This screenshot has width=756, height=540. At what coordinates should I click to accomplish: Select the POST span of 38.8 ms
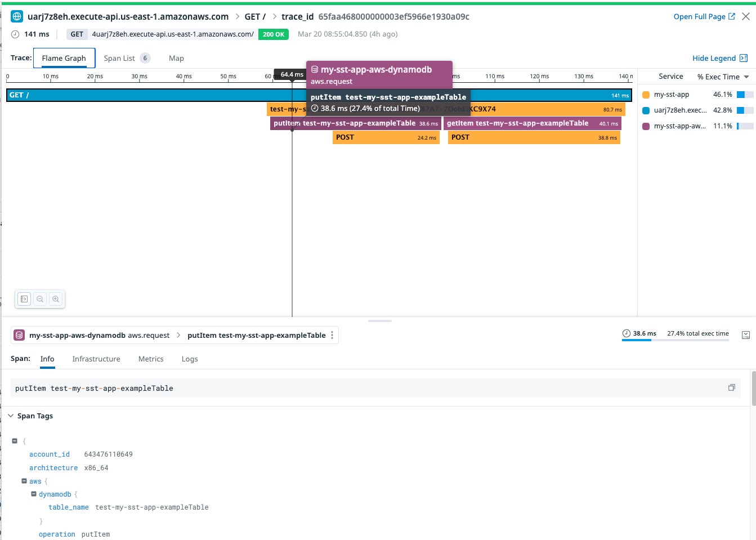pyautogui.click(x=534, y=137)
